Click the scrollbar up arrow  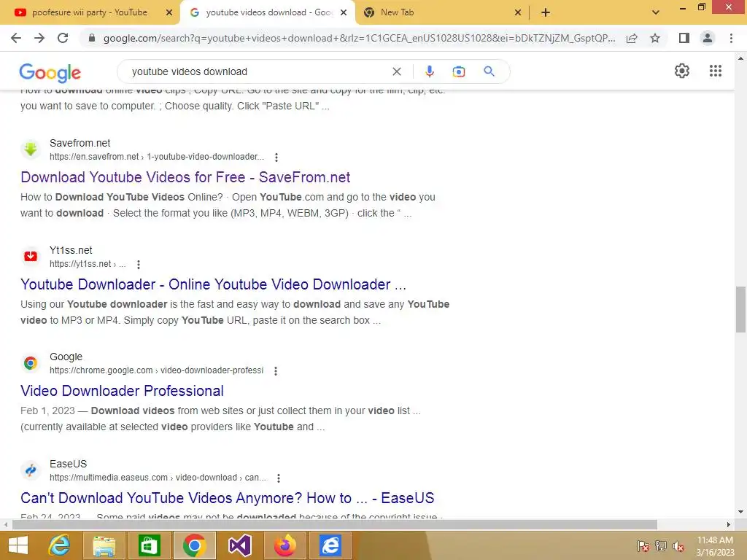[740, 59]
